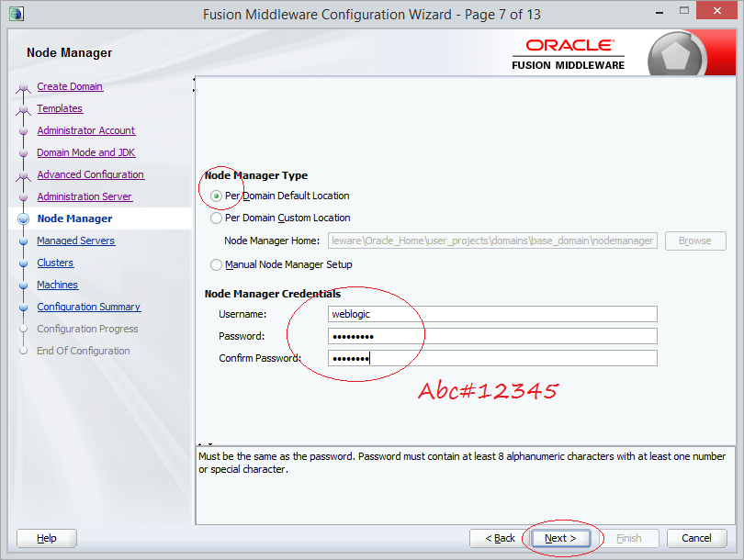The height and width of the screenshot is (560, 744).
Task: Click the wizard globe icon in title bar
Action: (16, 14)
